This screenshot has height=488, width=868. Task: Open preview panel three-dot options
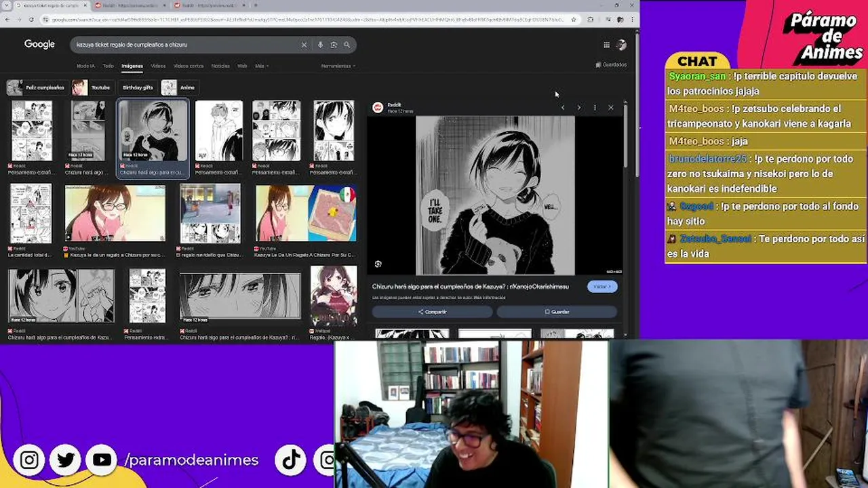coord(595,108)
